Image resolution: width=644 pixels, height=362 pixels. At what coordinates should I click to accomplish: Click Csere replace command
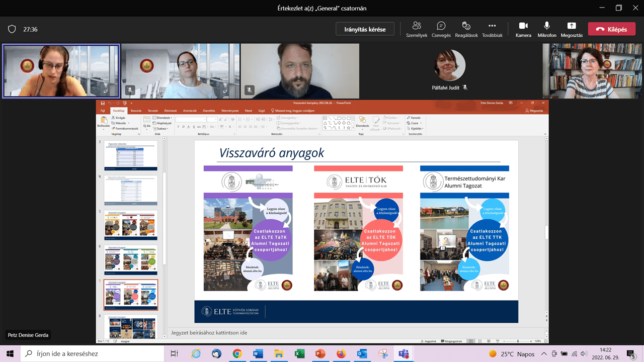tap(414, 123)
